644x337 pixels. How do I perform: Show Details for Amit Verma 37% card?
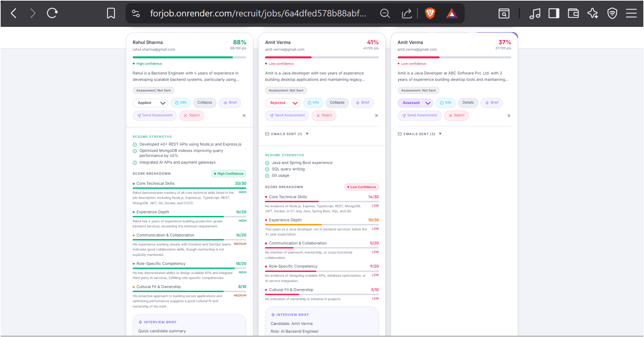pyautogui.click(x=468, y=103)
